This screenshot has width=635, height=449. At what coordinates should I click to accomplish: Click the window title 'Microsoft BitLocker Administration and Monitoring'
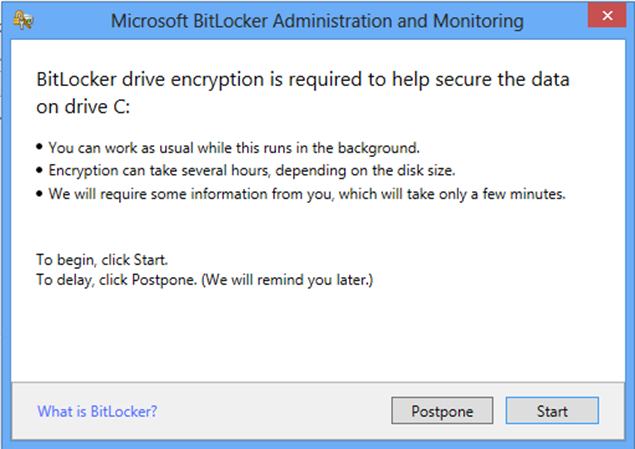(x=317, y=21)
